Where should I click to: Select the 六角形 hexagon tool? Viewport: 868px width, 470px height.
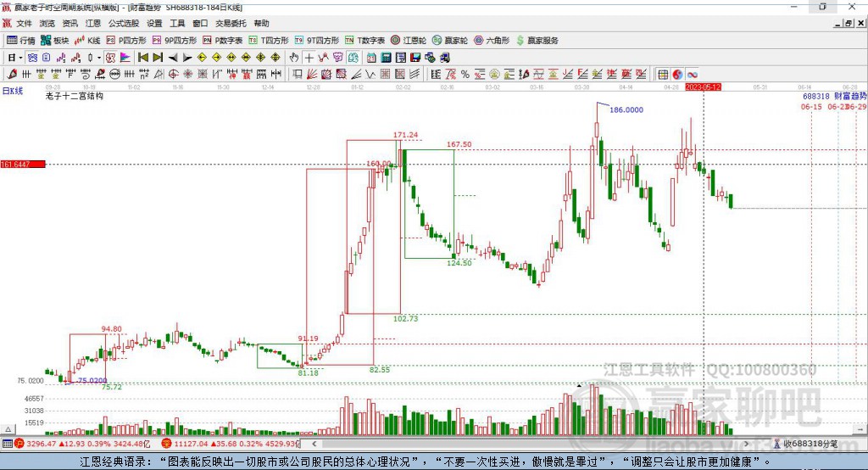tap(492, 41)
